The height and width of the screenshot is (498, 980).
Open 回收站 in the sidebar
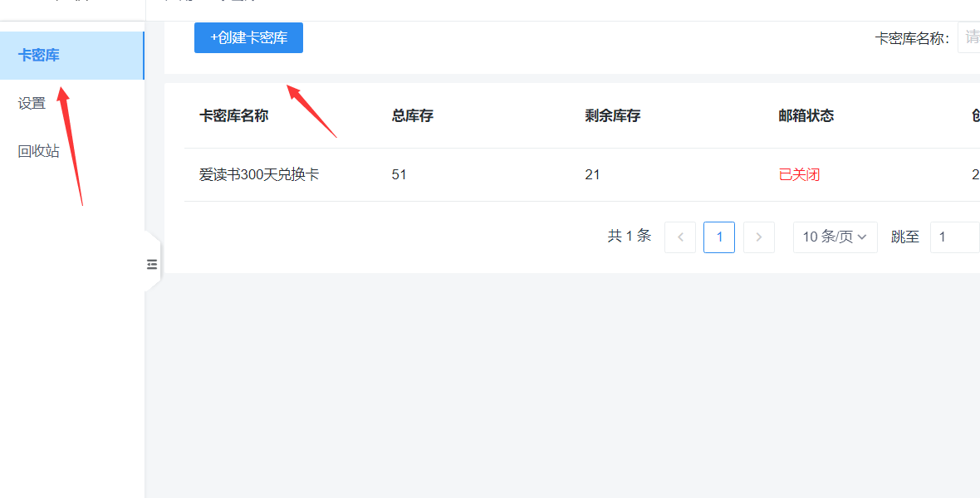coord(39,150)
